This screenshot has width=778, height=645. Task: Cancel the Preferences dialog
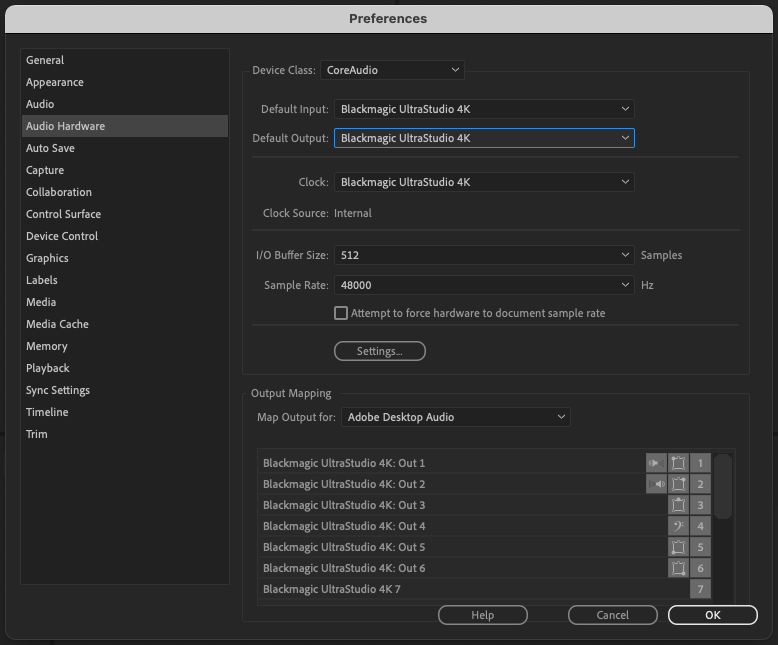(x=613, y=615)
